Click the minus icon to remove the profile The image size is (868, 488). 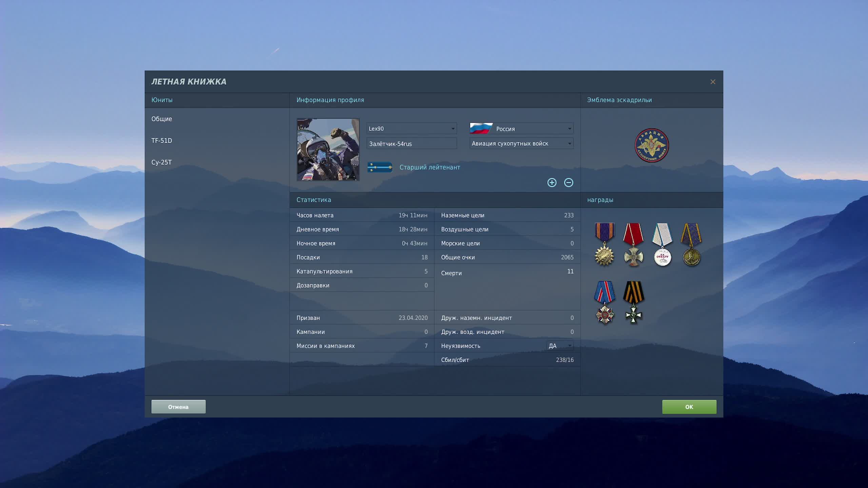pyautogui.click(x=569, y=183)
